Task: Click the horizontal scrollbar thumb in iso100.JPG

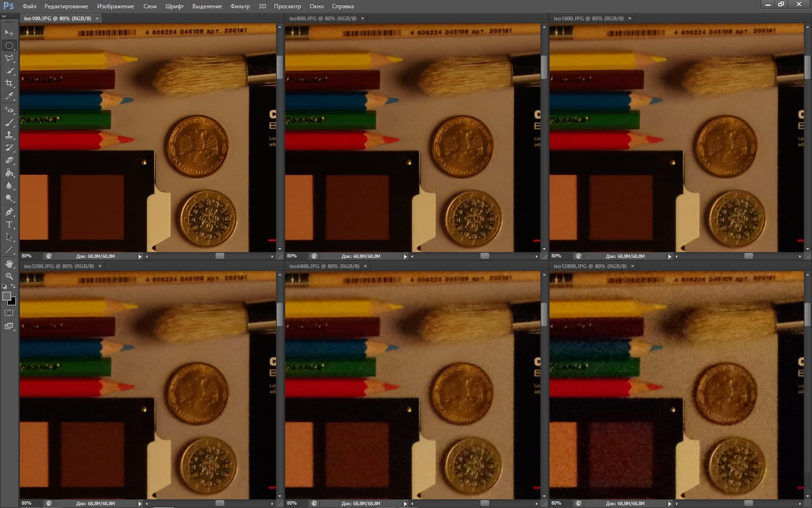Action: (220, 256)
